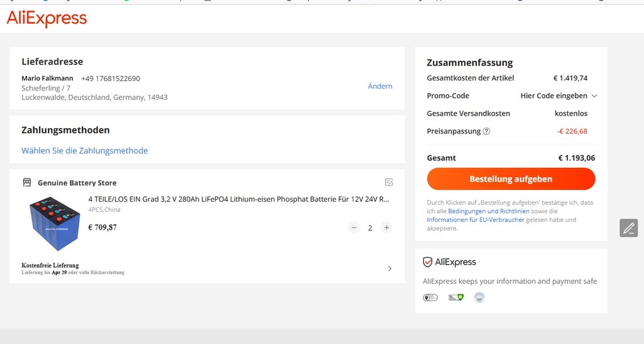Click Bestellung aufgeben order button
Viewport: 644px width, 344px height.
[x=511, y=179]
